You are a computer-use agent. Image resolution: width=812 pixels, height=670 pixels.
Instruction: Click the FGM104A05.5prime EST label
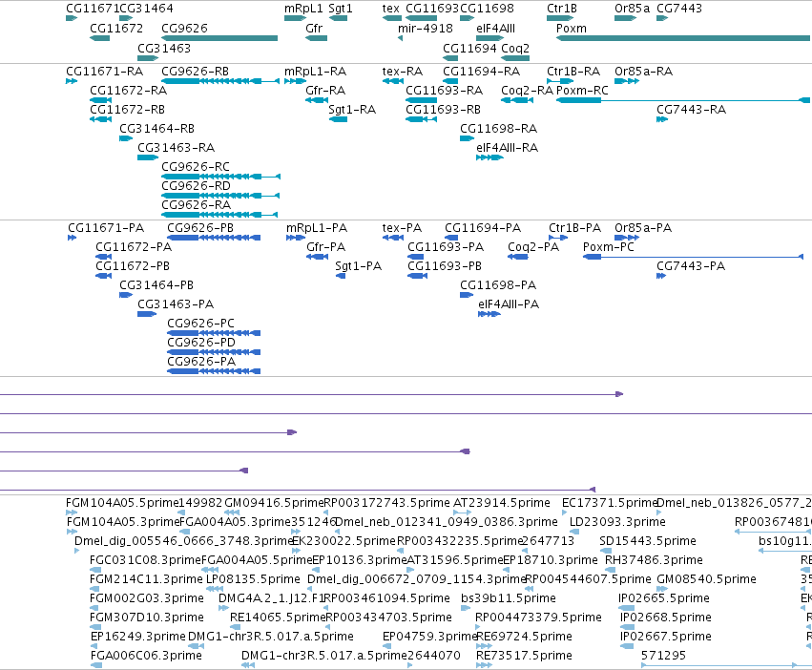pyautogui.click(x=122, y=503)
